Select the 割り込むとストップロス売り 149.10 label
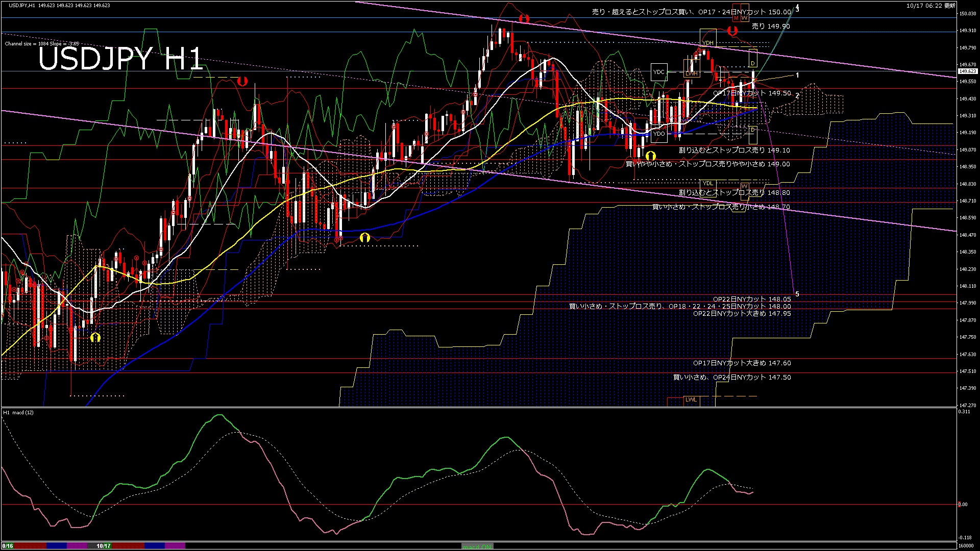The width and height of the screenshot is (980, 551). 734,150
